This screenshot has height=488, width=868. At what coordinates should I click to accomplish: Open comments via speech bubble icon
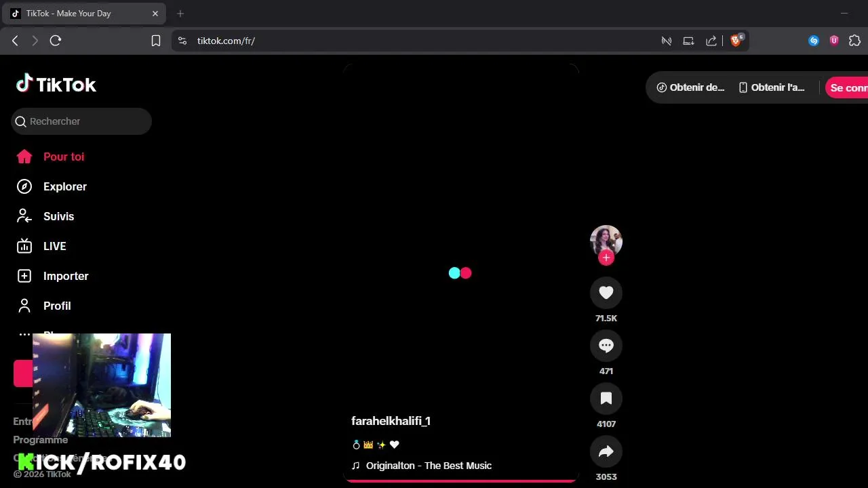coord(606,345)
